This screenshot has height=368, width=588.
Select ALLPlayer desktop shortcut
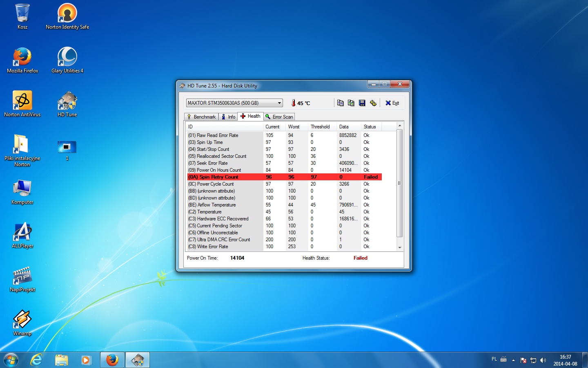click(22, 236)
